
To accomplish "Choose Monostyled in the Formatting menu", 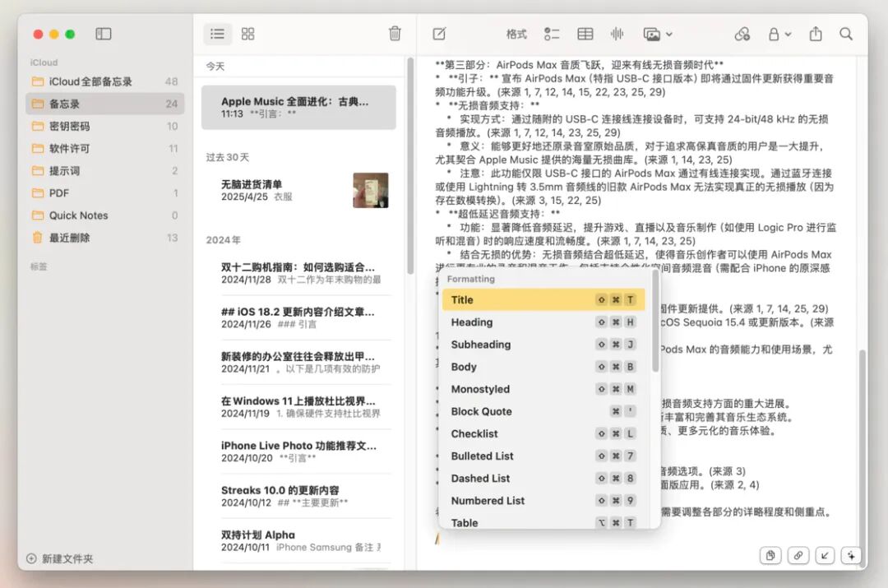I will pyautogui.click(x=543, y=389).
